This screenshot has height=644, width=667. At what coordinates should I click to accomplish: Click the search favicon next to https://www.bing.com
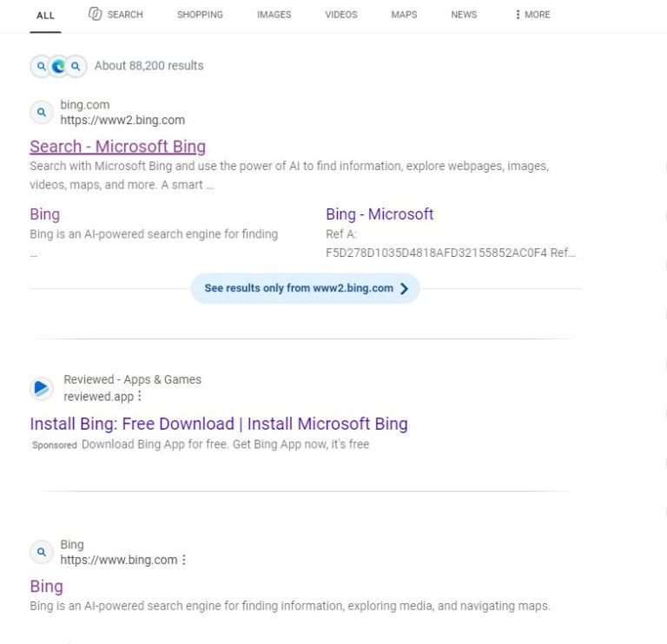[42, 552]
